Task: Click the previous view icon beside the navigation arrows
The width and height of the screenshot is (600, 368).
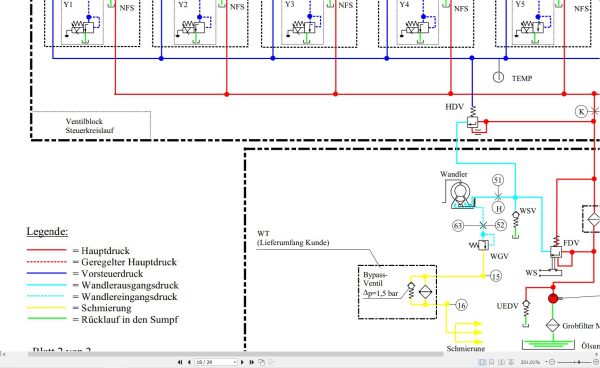Action: pyautogui.click(x=261, y=362)
